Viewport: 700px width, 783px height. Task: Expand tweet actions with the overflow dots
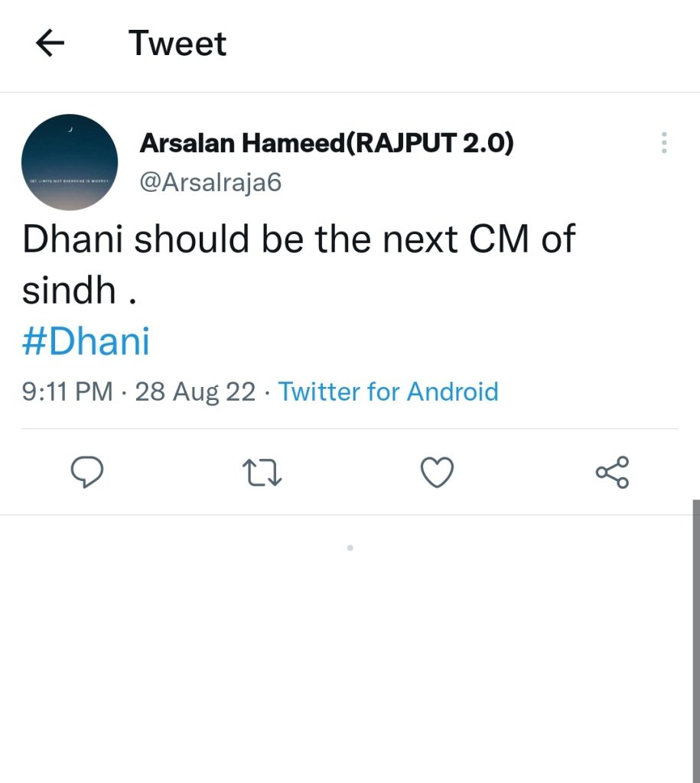click(x=664, y=142)
